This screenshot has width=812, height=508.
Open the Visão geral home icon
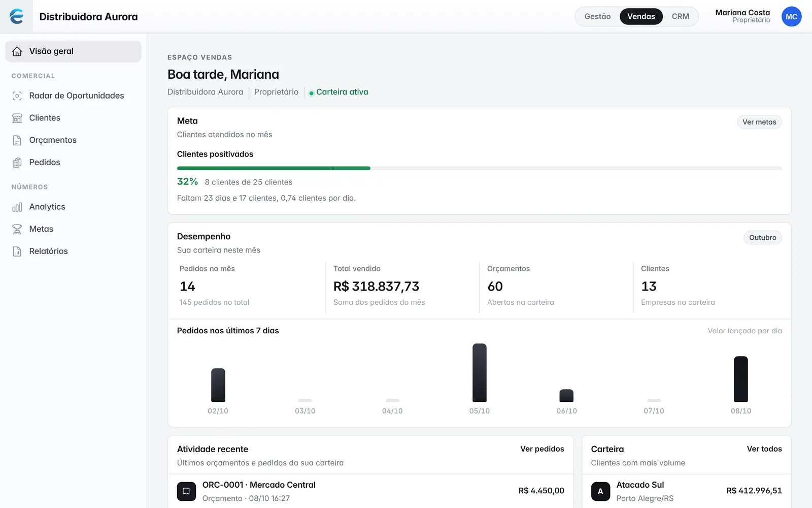[x=17, y=51]
